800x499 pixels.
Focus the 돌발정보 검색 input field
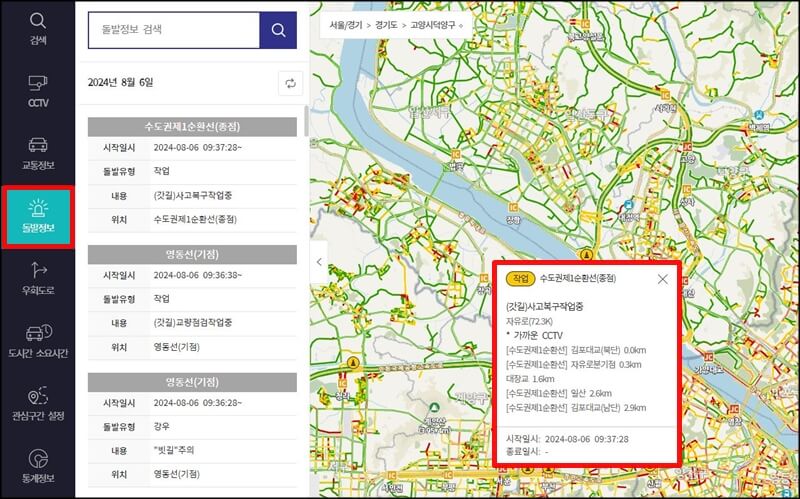(x=173, y=30)
